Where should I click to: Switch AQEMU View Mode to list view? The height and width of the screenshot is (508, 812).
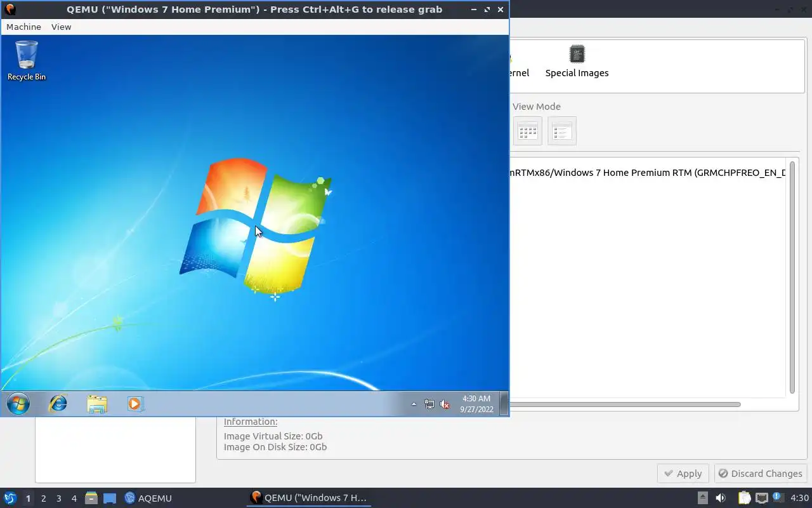point(562,131)
